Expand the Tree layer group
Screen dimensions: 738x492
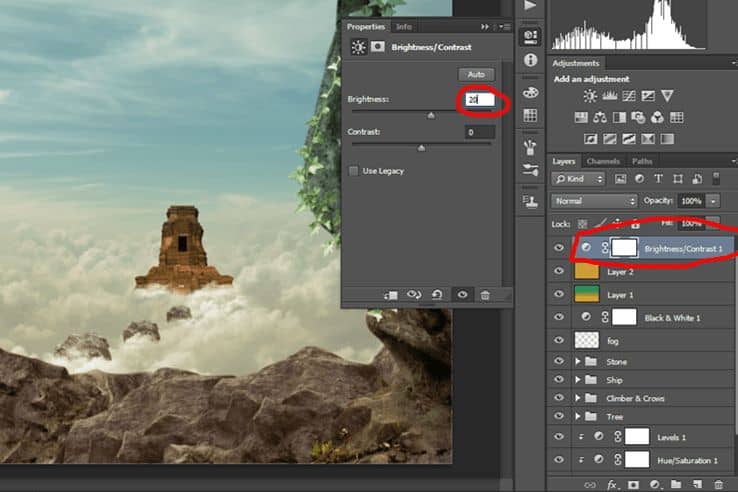click(578, 416)
